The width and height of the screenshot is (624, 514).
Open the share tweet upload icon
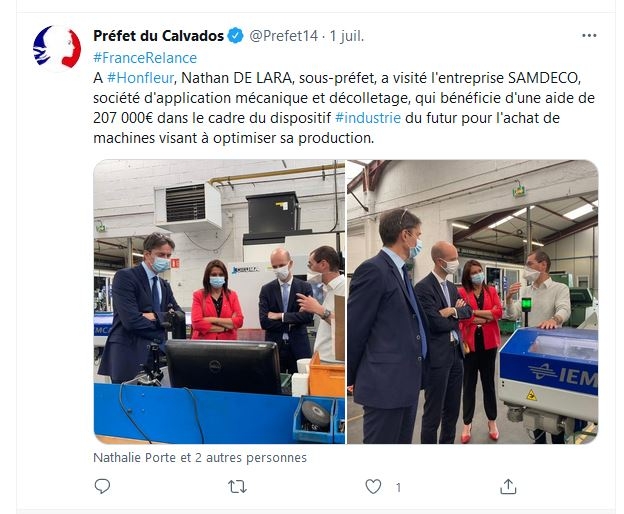click(x=508, y=486)
